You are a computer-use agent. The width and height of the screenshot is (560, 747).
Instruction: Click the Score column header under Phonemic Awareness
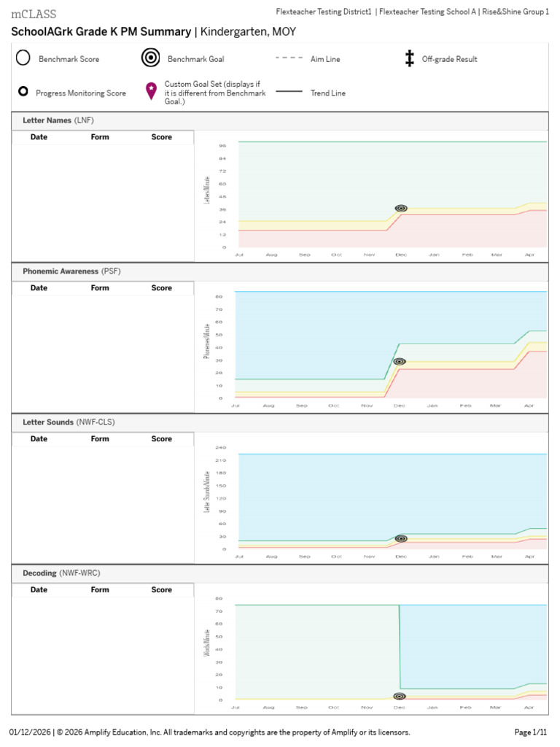click(162, 288)
